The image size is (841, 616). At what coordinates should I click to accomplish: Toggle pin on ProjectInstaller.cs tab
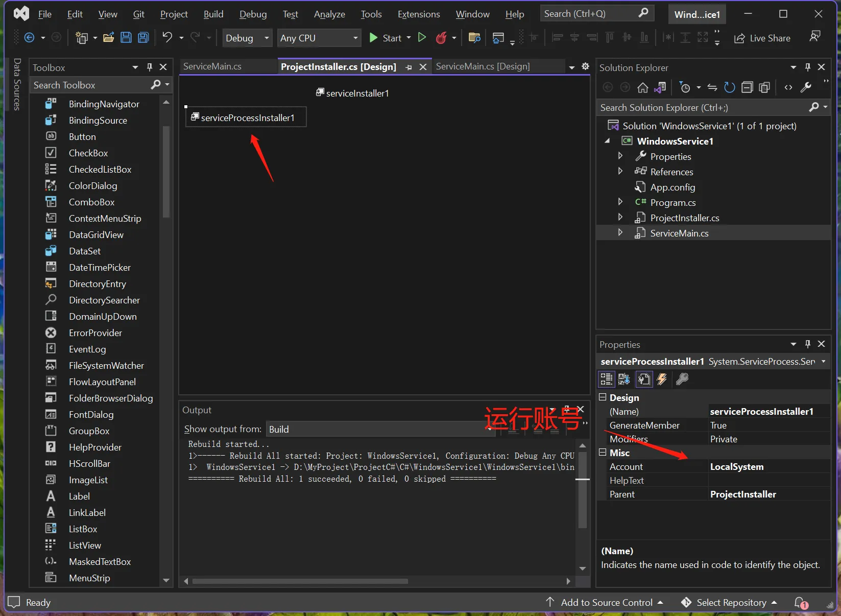coord(409,67)
